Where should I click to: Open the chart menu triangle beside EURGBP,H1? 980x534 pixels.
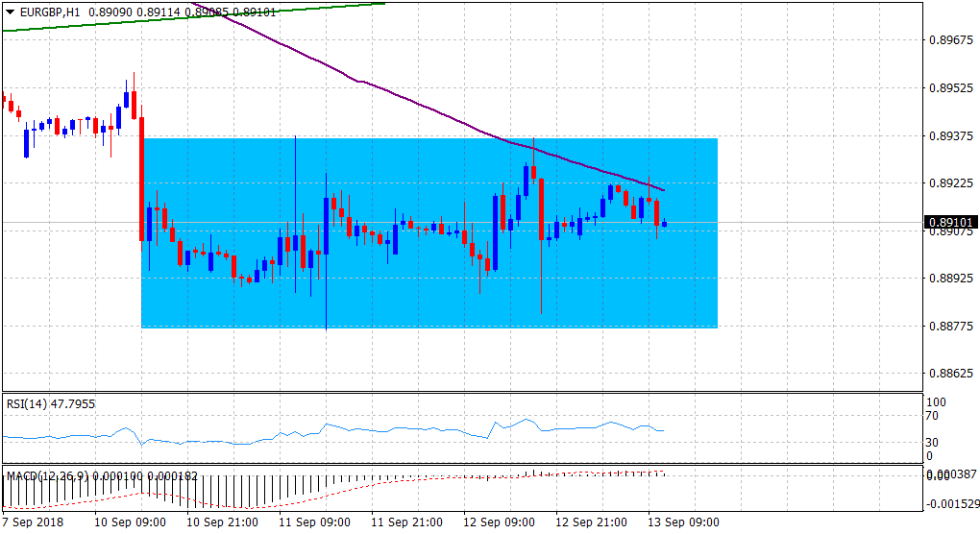[10, 13]
